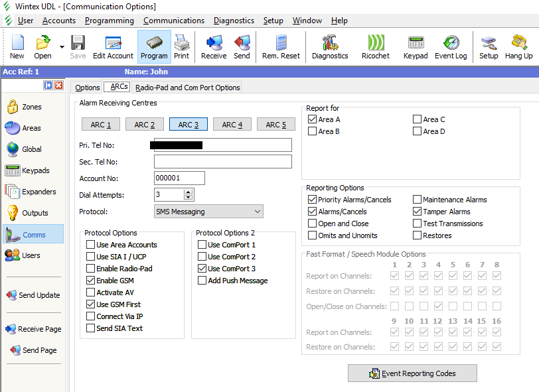Open Users in the sidebar
The image size is (539, 392).
[23, 255]
